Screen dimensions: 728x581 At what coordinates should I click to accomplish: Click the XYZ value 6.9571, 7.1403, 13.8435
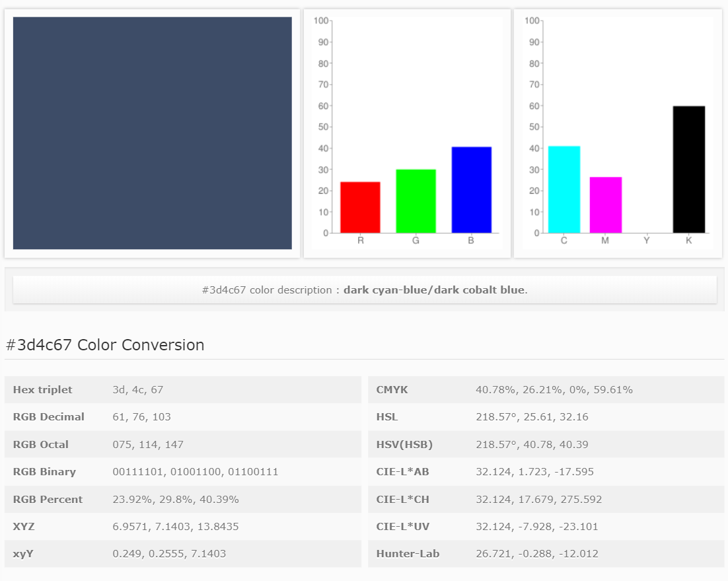click(x=176, y=527)
